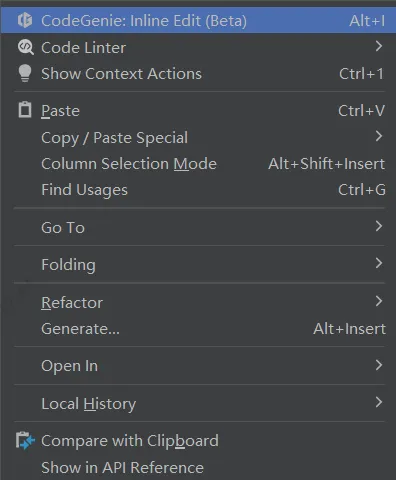Viewport: 396px width, 480px height.
Task: Click the Paste clipboard icon
Action: [25, 110]
